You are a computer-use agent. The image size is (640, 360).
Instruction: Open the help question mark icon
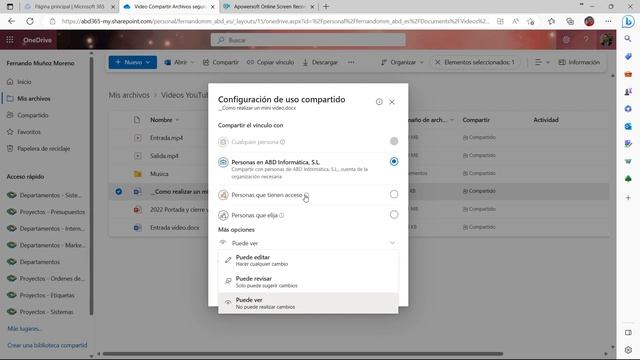click(x=586, y=40)
